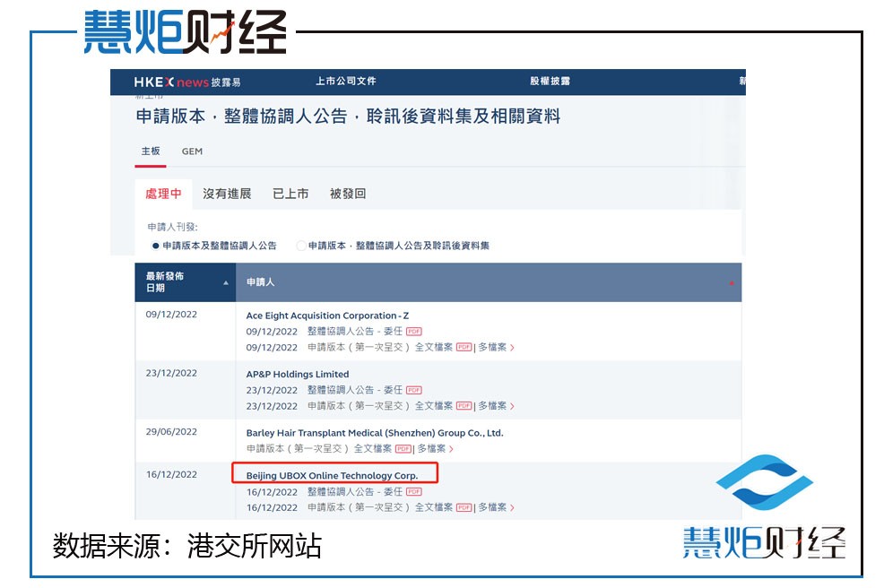Open PDF icon for Beijing UBOX 全文檔案
884x588 pixels.
click(464, 507)
